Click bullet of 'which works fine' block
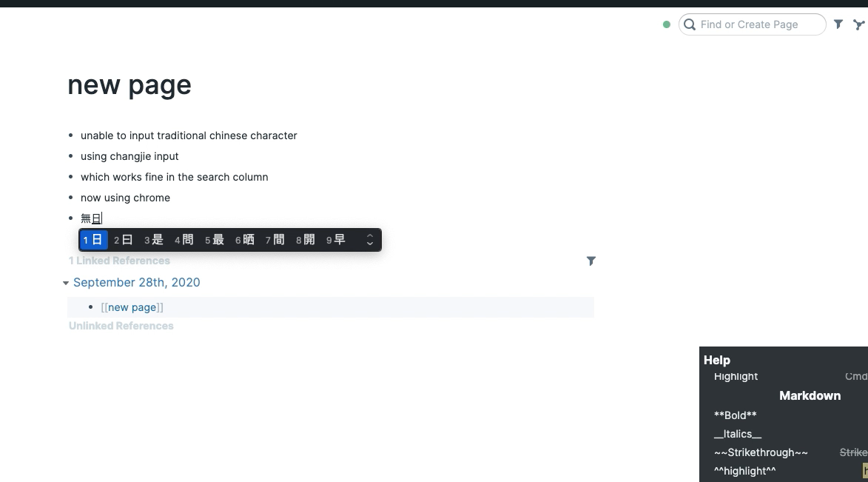This screenshot has height=482, width=868. click(70, 177)
